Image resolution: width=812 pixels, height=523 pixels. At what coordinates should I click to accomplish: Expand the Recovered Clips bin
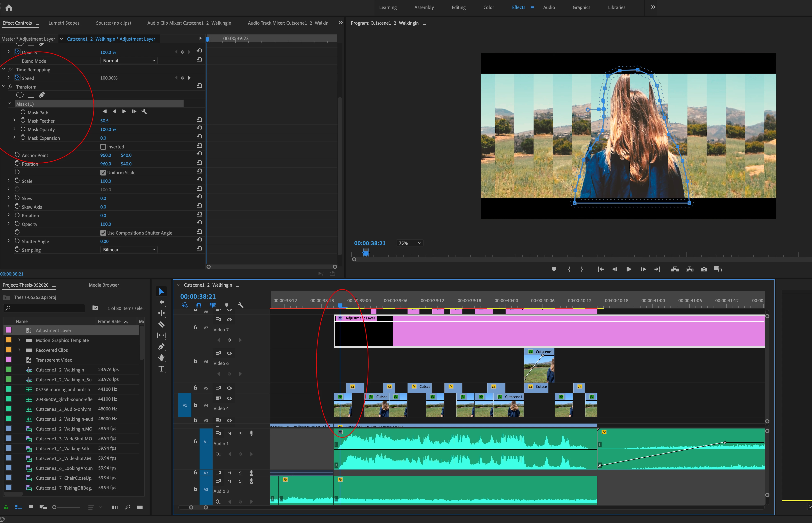click(x=19, y=350)
